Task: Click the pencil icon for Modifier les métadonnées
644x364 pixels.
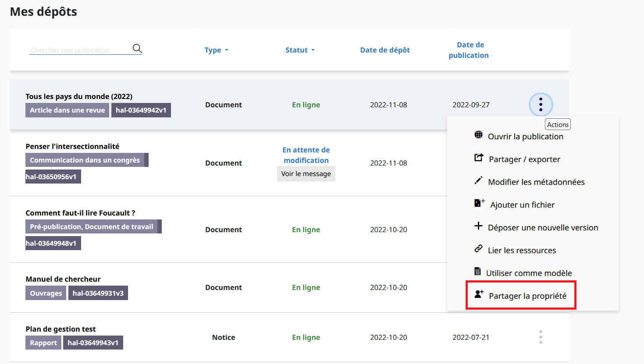Action: point(478,180)
